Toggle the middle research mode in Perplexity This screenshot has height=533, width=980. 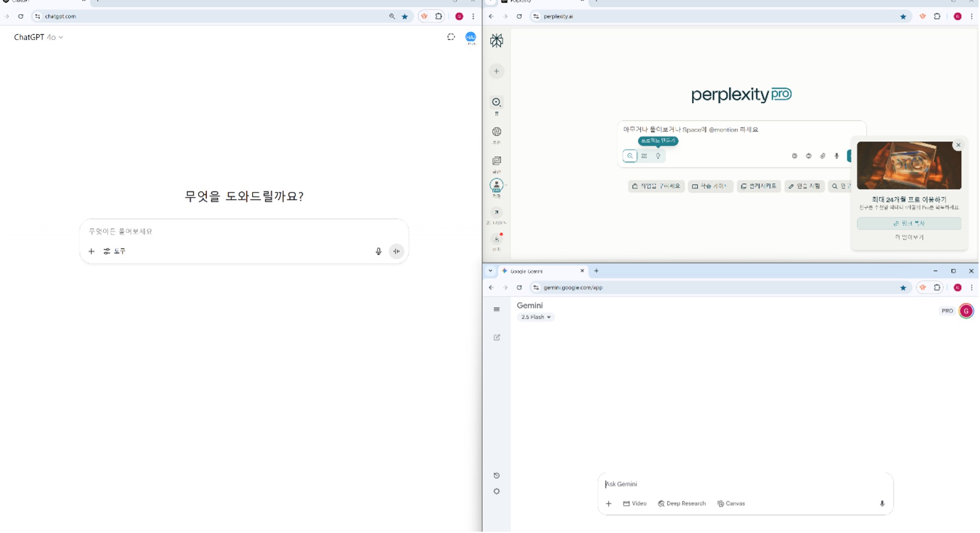[x=644, y=156]
